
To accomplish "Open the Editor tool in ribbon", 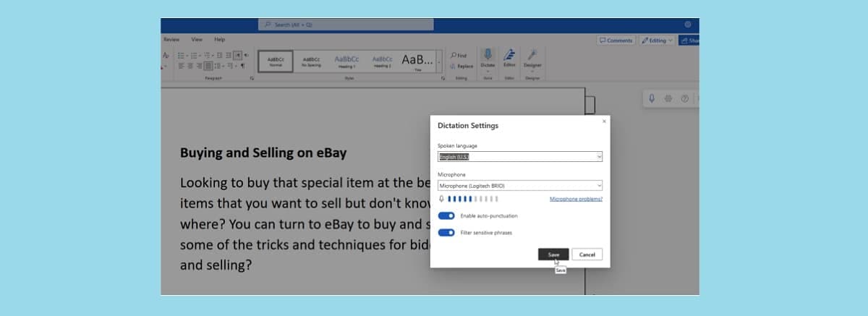I will pyautogui.click(x=509, y=55).
